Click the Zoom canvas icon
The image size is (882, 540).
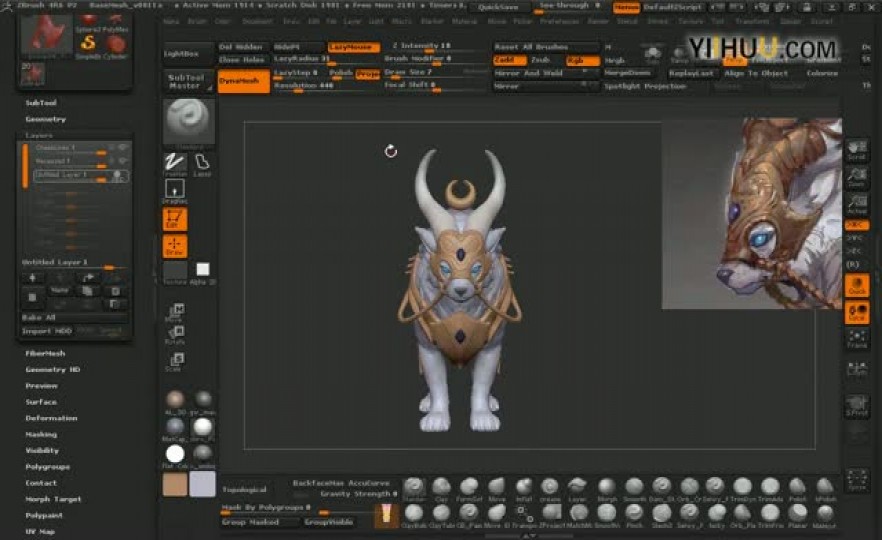coord(857,177)
